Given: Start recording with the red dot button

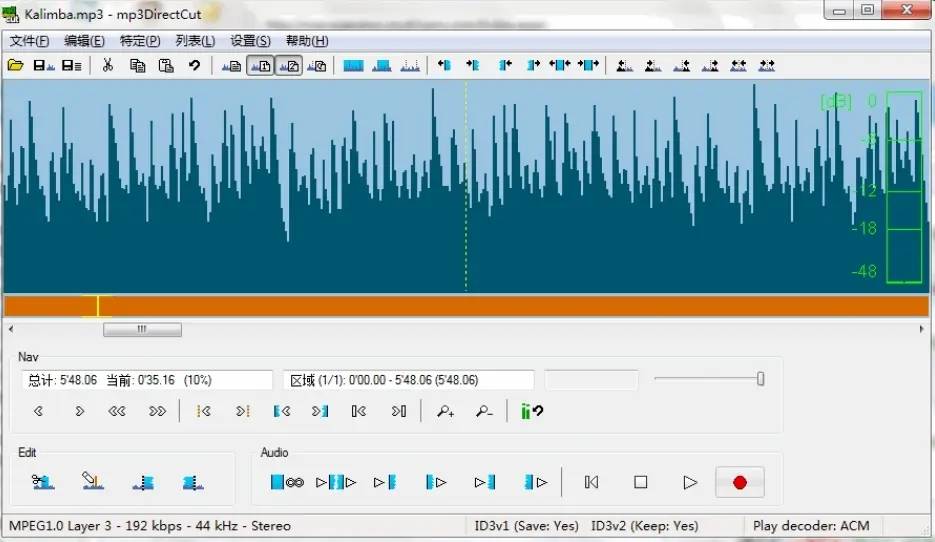Looking at the screenshot, I should pos(739,482).
